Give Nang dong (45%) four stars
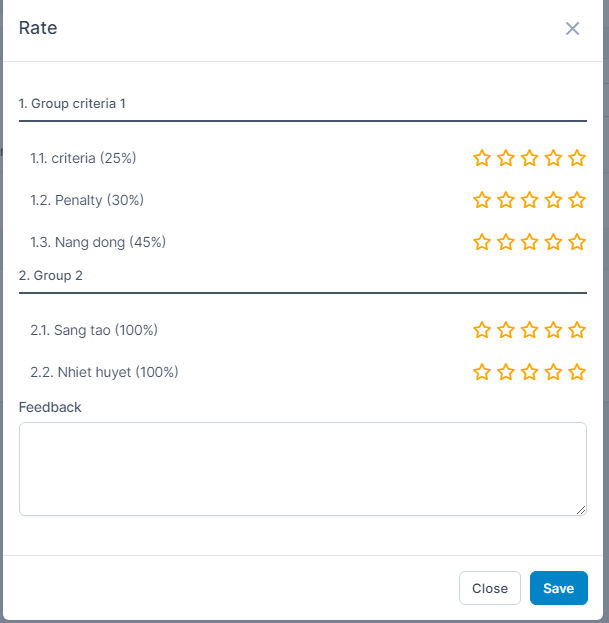This screenshot has width=609, height=623. pyautogui.click(x=553, y=242)
